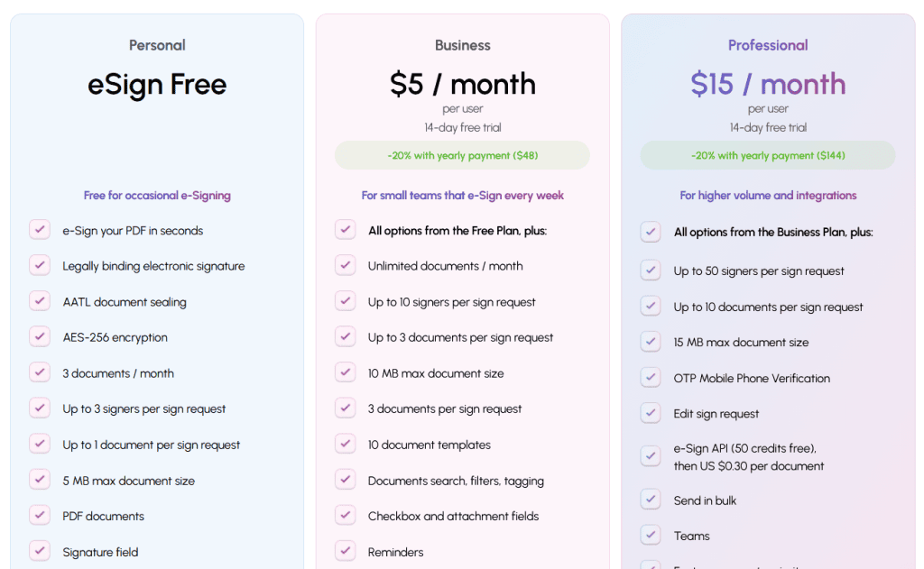Click the $15 / month price text
This screenshot has width=924, height=569.
pyautogui.click(x=768, y=84)
